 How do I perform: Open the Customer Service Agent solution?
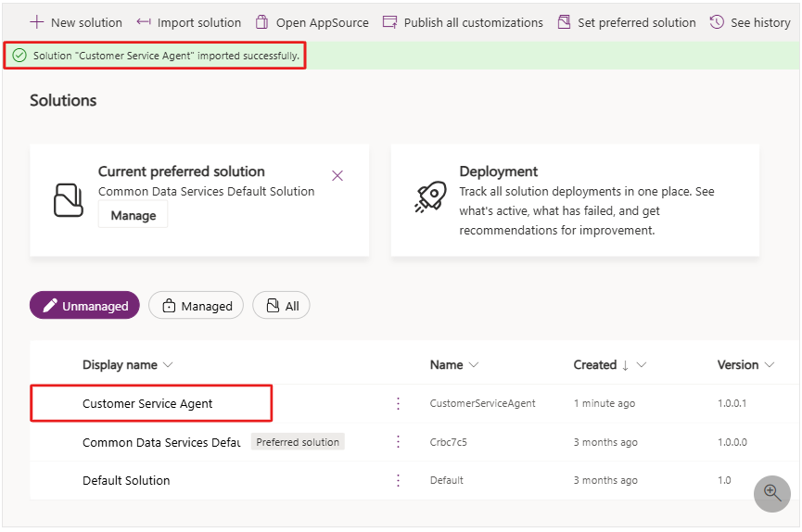147,403
